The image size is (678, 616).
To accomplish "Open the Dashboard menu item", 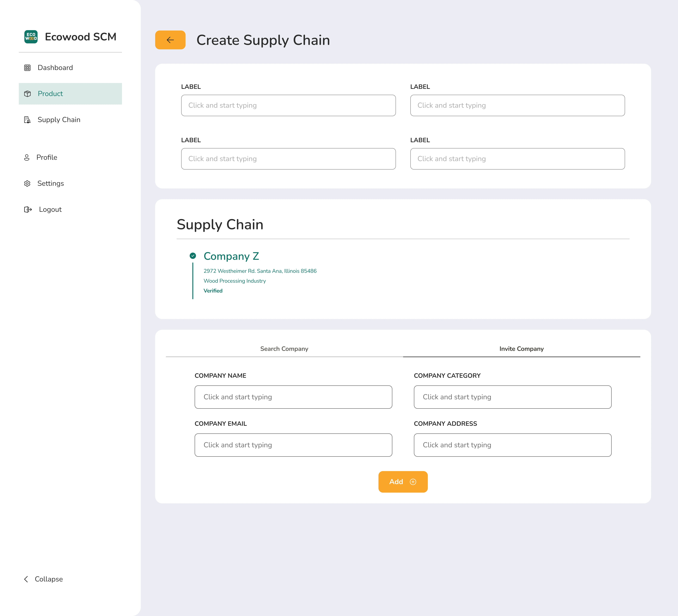I will pos(70,68).
